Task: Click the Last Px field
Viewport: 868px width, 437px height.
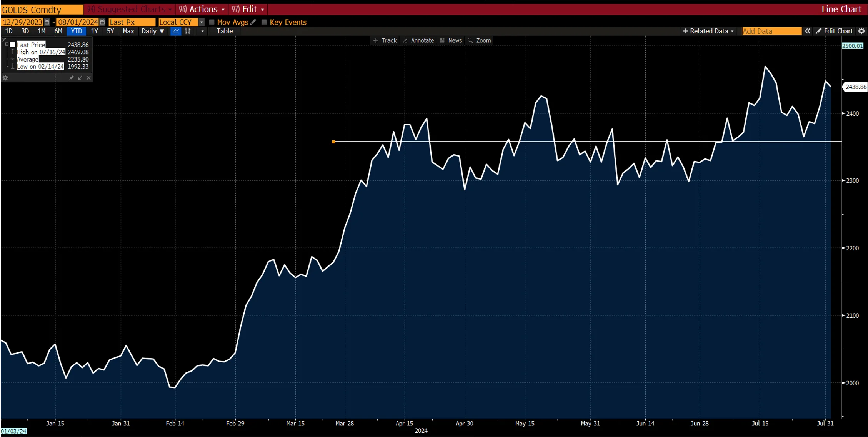Action: pos(132,22)
